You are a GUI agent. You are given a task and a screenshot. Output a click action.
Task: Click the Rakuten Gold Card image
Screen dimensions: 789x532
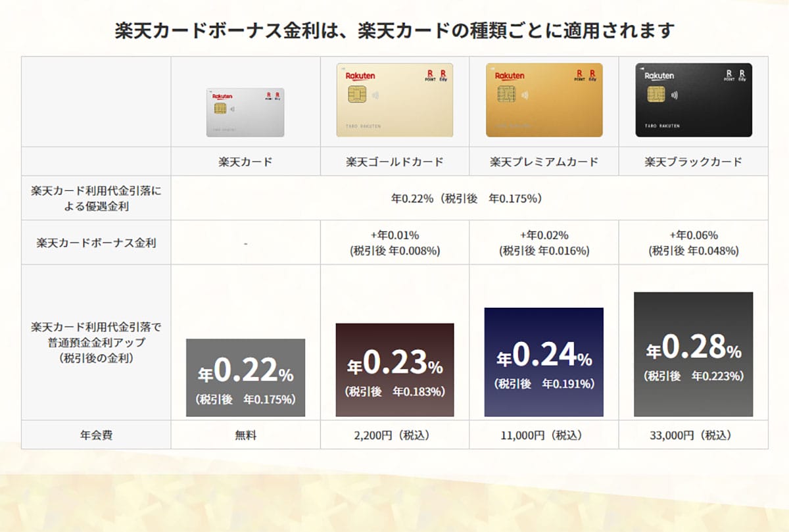(394, 100)
